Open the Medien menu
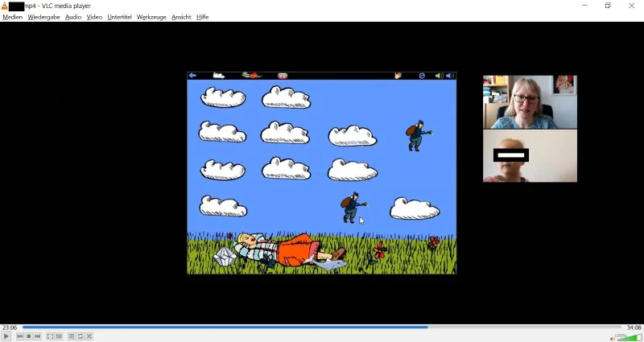The height and width of the screenshot is (342, 644). [12, 17]
